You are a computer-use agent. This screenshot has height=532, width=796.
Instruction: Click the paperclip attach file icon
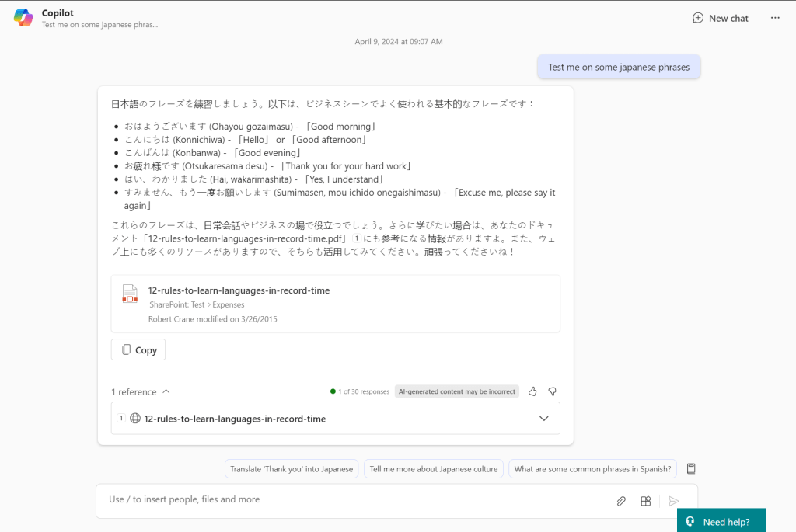click(x=621, y=501)
